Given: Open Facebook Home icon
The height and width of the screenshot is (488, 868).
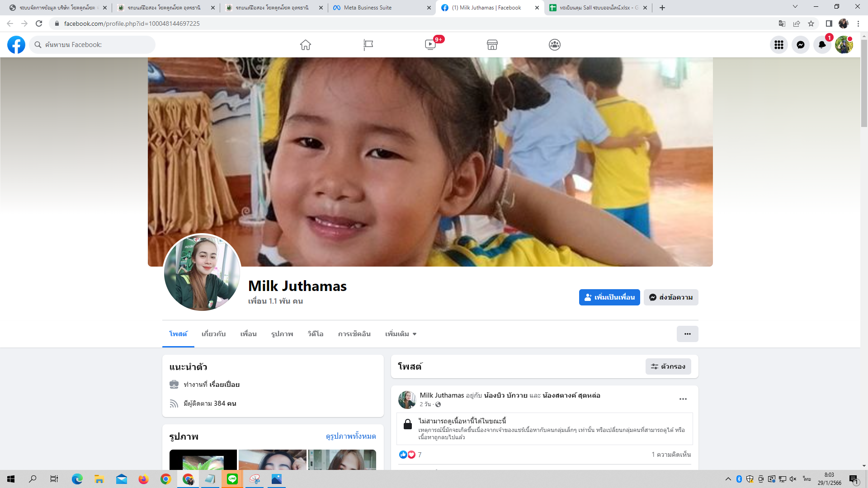Looking at the screenshot, I should click(x=306, y=45).
